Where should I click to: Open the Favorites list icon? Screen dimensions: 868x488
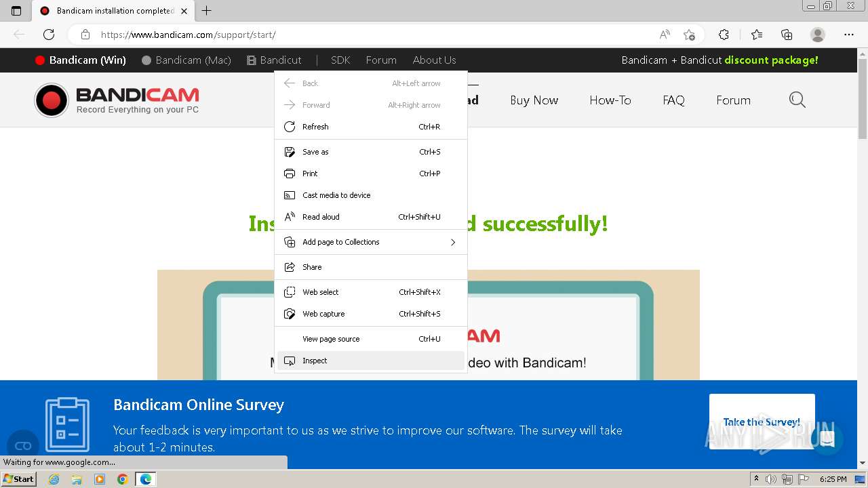[x=757, y=35]
